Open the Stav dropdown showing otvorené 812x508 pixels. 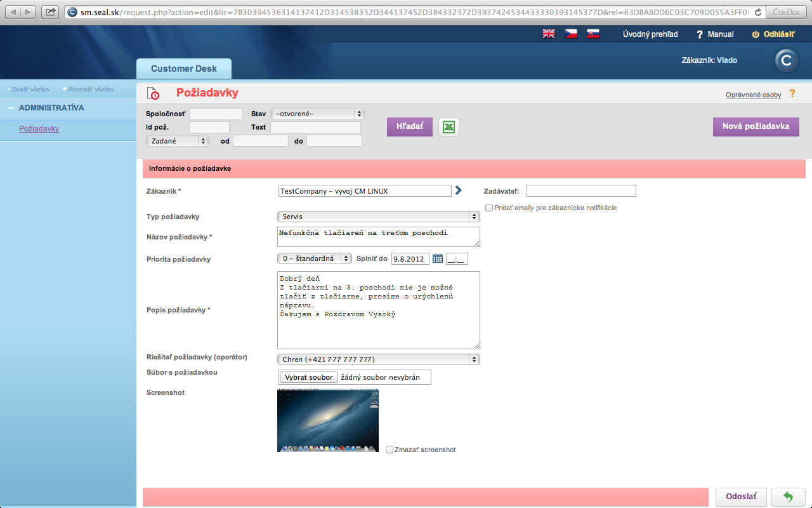(318, 114)
